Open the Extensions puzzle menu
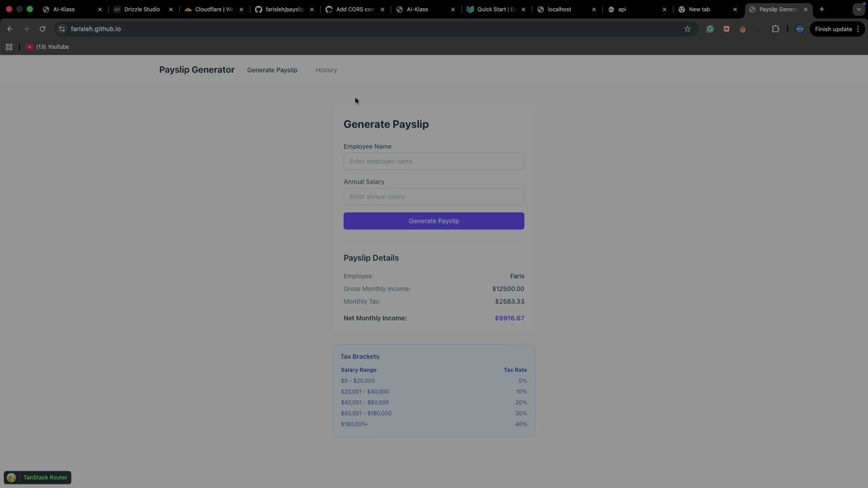The height and width of the screenshot is (488, 868). [x=775, y=29]
